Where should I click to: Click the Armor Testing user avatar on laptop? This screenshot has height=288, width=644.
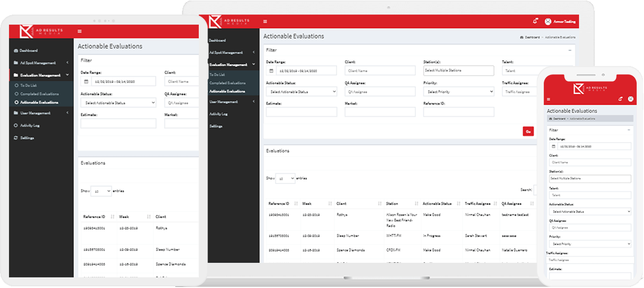(x=548, y=21)
